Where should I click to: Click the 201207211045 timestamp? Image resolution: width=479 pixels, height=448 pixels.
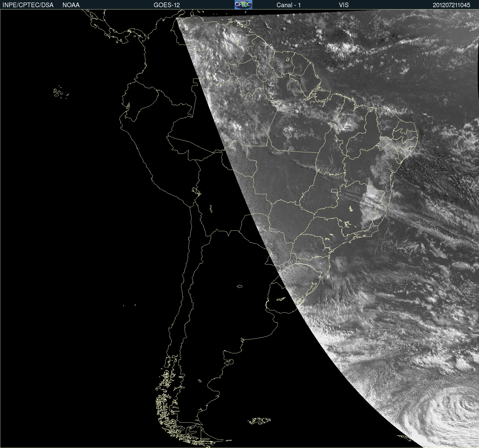click(452, 5)
